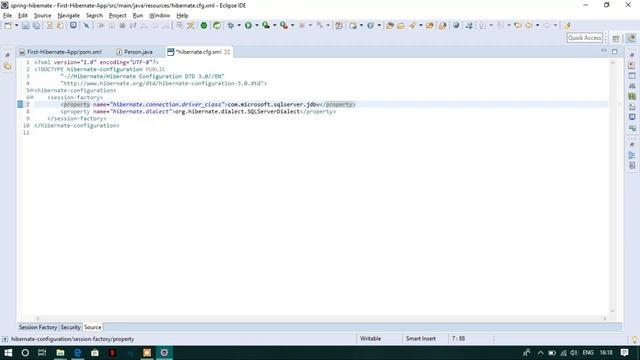Image resolution: width=640 pixels, height=360 pixels.
Task: Click the green Skip All Breakpoints icon
Action: pyautogui.click(x=204, y=25)
